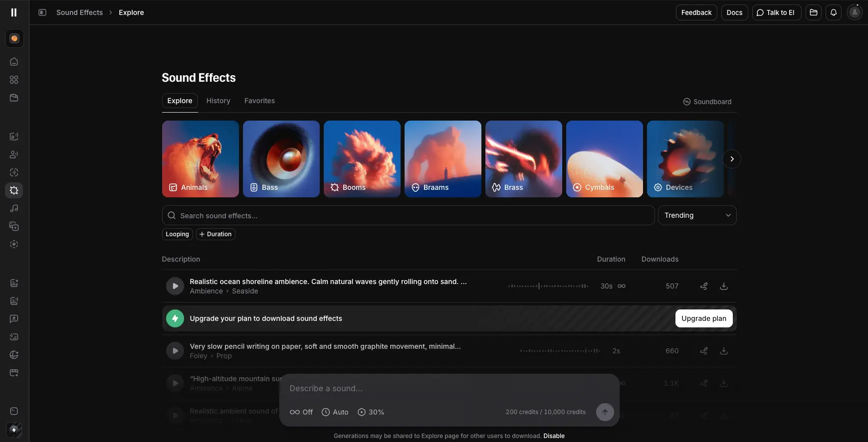
Task: Open the globe-with-sparkle sidebar icon
Action: pos(14,355)
